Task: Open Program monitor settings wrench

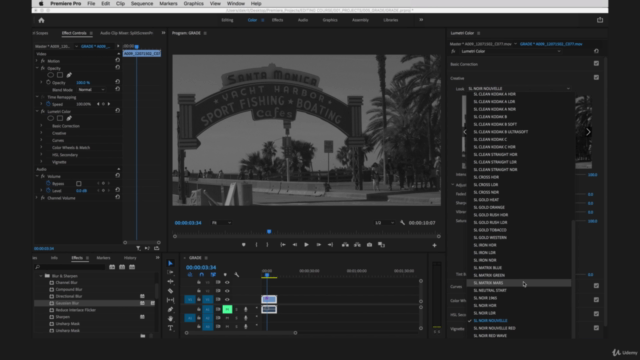Action: 402,223
